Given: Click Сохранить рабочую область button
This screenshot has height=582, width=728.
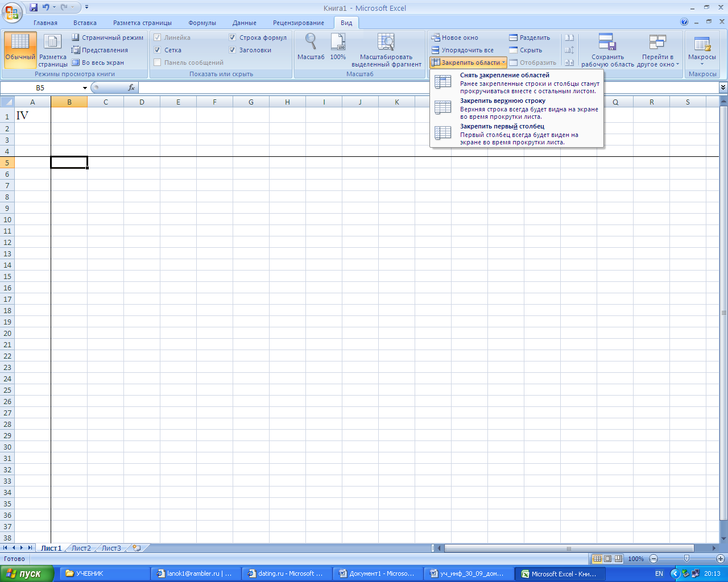Looking at the screenshot, I should point(607,50).
